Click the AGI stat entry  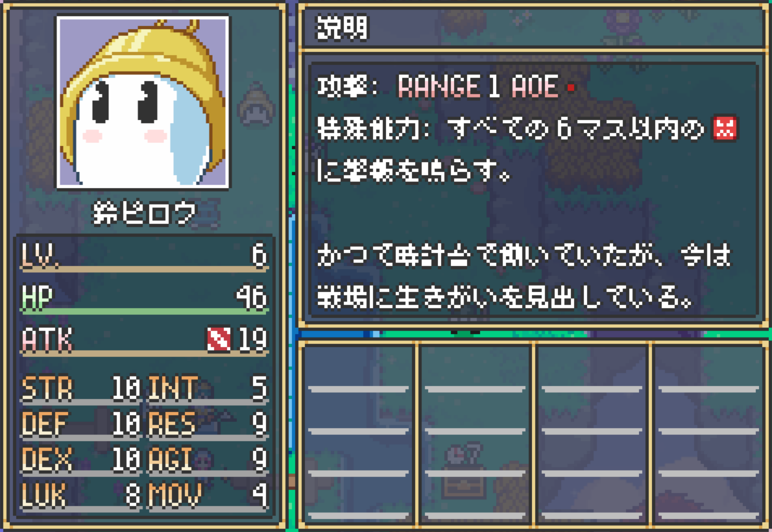click(208, 460)
